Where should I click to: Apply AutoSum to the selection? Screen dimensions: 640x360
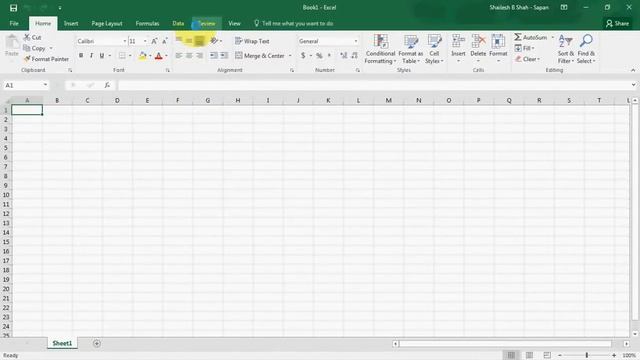click(x=530, y=37)
